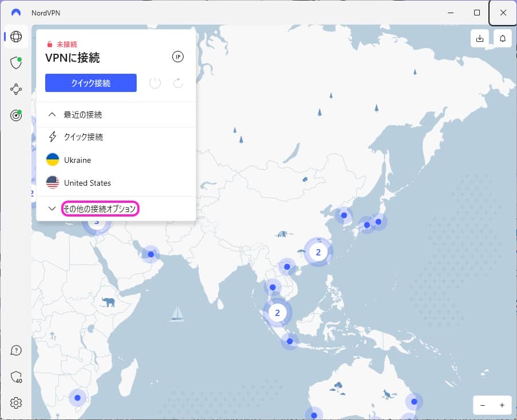Click the download icon above the map
Viewport: 517px width, 420px height.
pyautogui.click(x=480, y=38)
